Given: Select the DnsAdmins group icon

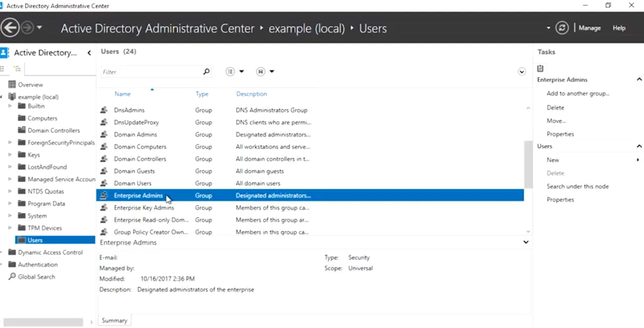Looking at the screenshot, I should tap(104, 110).
